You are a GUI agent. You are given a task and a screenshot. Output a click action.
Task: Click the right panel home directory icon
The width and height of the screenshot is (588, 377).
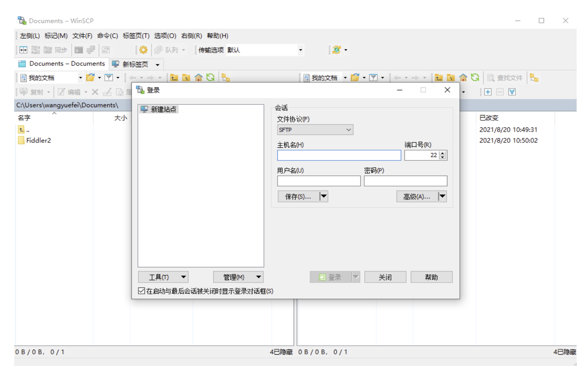pos(463,78)
